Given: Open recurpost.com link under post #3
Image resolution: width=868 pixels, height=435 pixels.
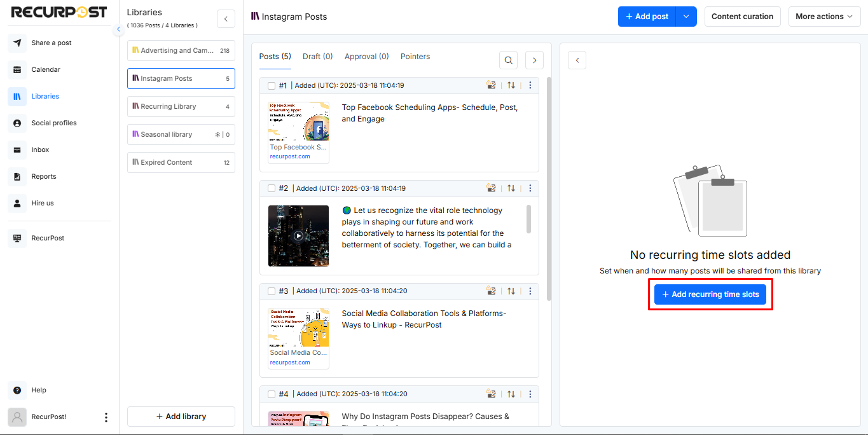Looking at the screenshot, I should point(290,362).
